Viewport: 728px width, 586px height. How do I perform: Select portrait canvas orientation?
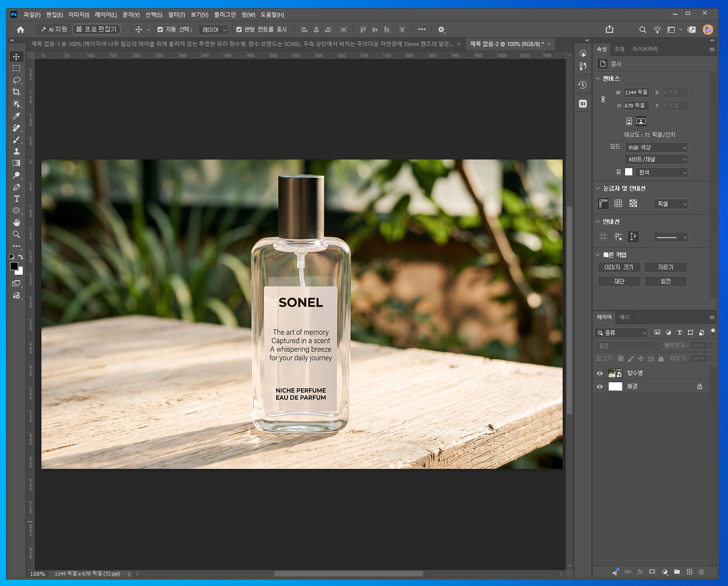click(629, 121)
